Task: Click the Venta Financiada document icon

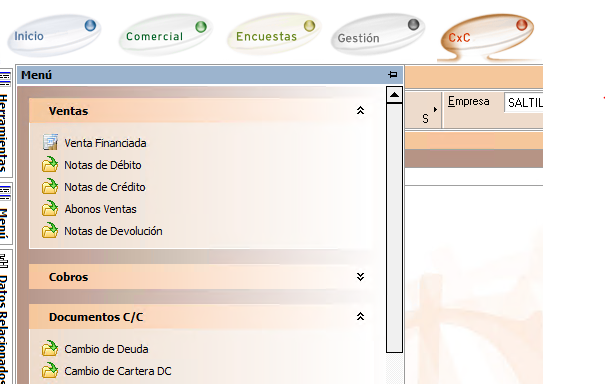Action: click(50, 142)
